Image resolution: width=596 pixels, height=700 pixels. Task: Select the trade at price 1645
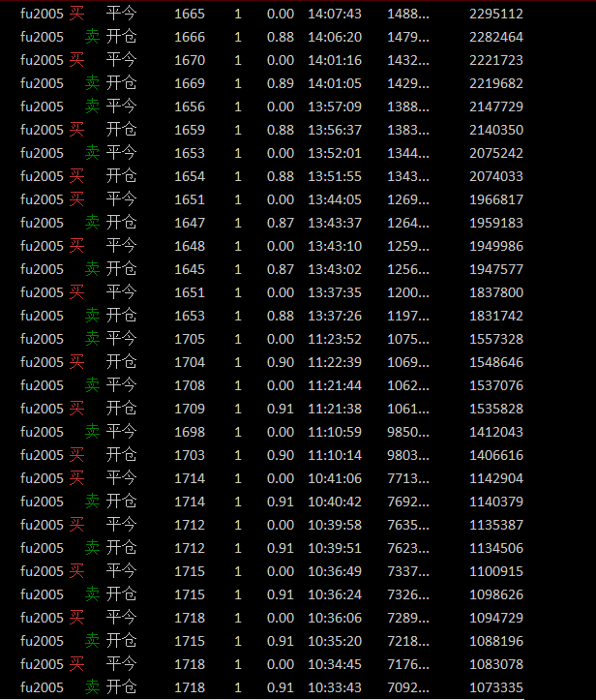pyautogui.click(x=190, y=269)
